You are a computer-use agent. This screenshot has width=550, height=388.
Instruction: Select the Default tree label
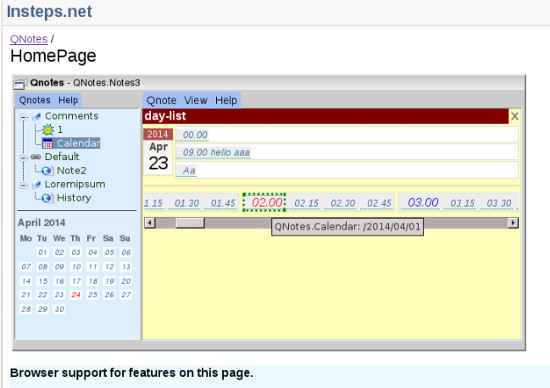tap(62, 157)
